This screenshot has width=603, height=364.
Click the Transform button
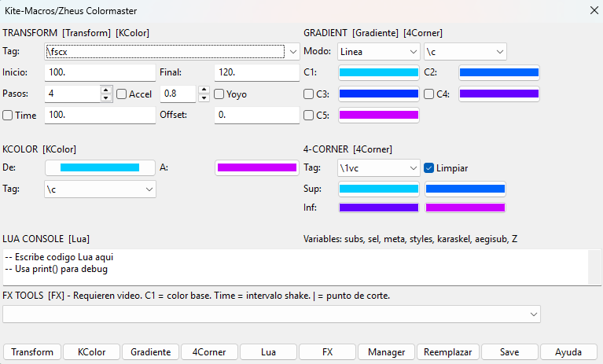click(32, 352)
